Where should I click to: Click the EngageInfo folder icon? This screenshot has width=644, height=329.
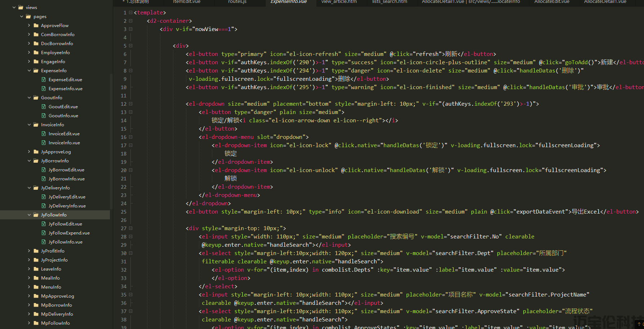point(36,62)
